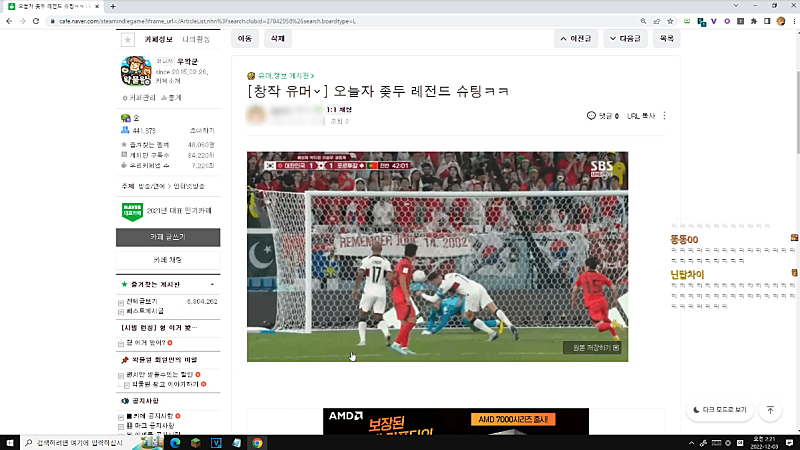Screen dimensions: 800x450
Task: Click the 이동 move button
Action: pyautogui.click(x=244, y=39)
